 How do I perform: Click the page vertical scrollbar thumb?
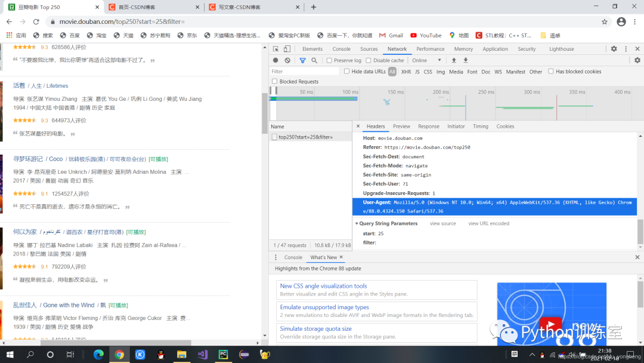[x=265, y=113]
